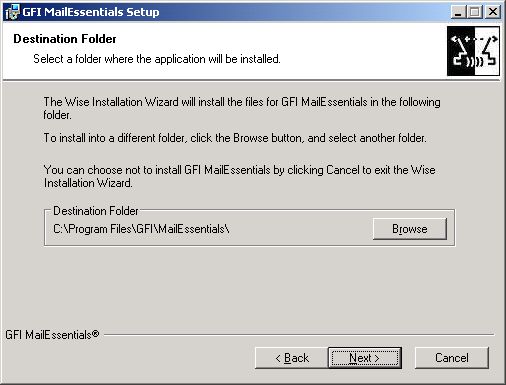506x385 pixels.
Task: Continue the installation with Next
Action: [x=365, y=358]
